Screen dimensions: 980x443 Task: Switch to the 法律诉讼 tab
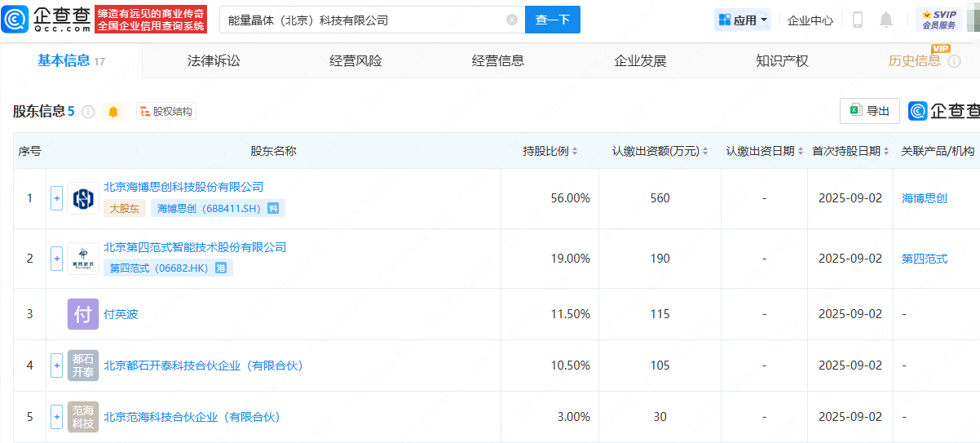(214, 60)
